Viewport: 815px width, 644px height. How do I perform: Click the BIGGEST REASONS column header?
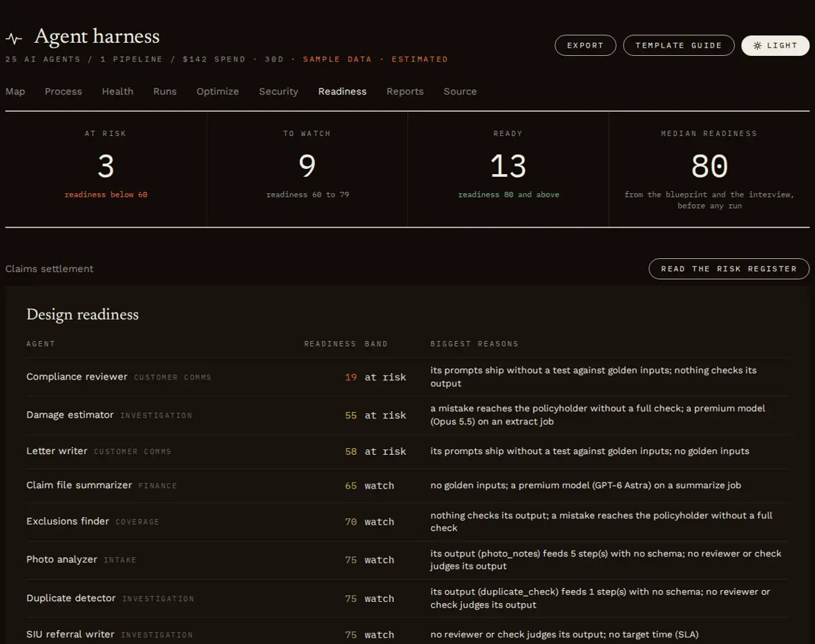474,344
